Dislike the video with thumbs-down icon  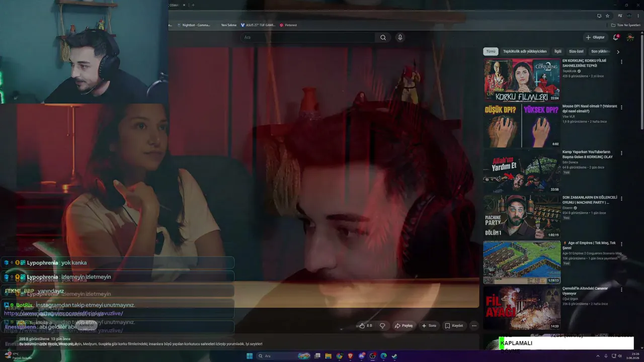tap(382, 326)
